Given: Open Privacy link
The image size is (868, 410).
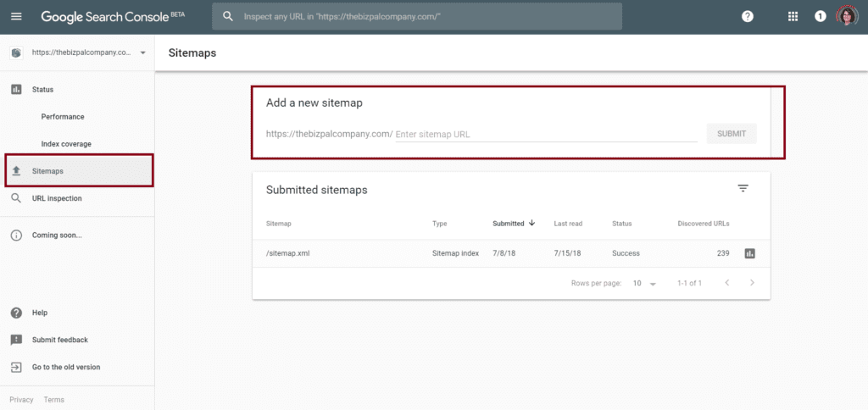Looking at the screenshot, I should [x=21, y=400].
